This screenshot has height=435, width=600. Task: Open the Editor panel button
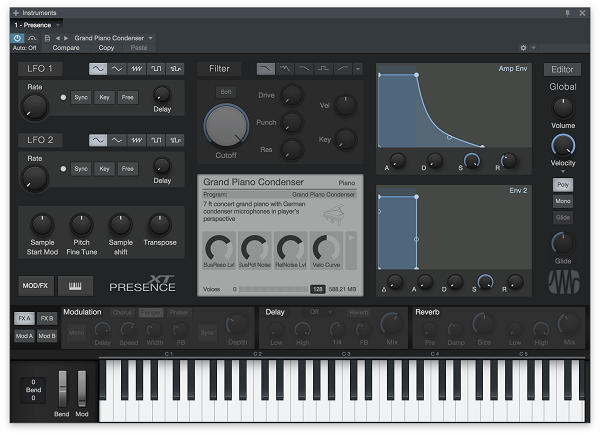(x=562, y=70)
